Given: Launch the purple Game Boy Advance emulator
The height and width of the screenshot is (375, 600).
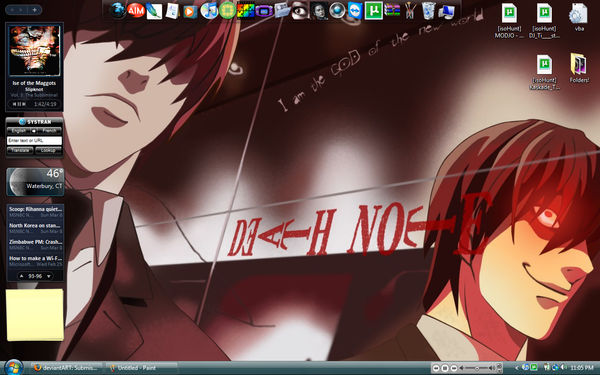Looking at the screenshot, I should [264, 11].
